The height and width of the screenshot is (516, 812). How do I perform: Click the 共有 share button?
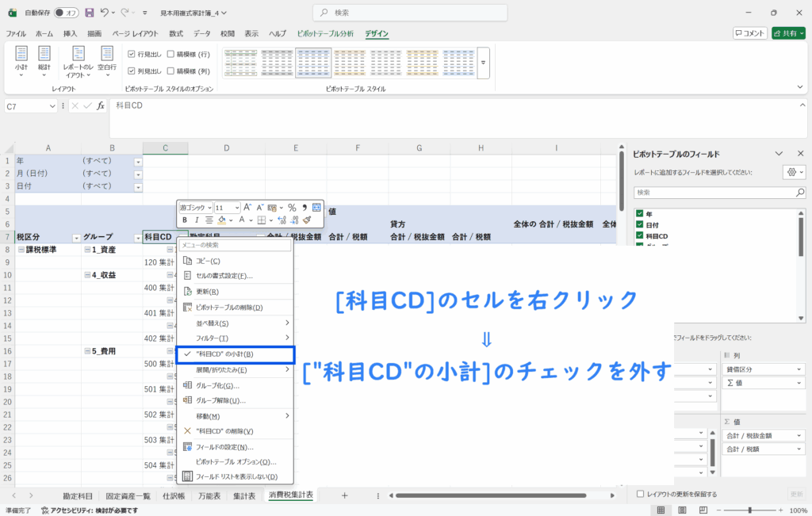click(787, 33)
